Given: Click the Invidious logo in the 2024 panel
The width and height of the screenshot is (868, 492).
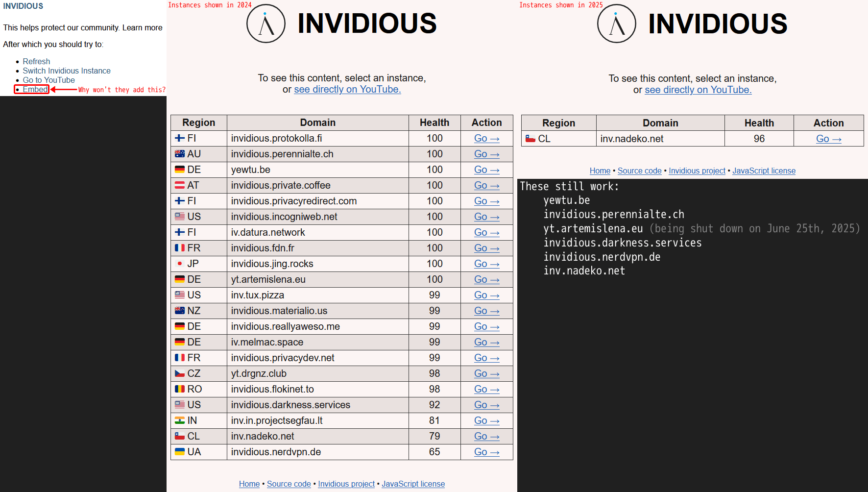Looking at the screenshot, I should point(266,24).
